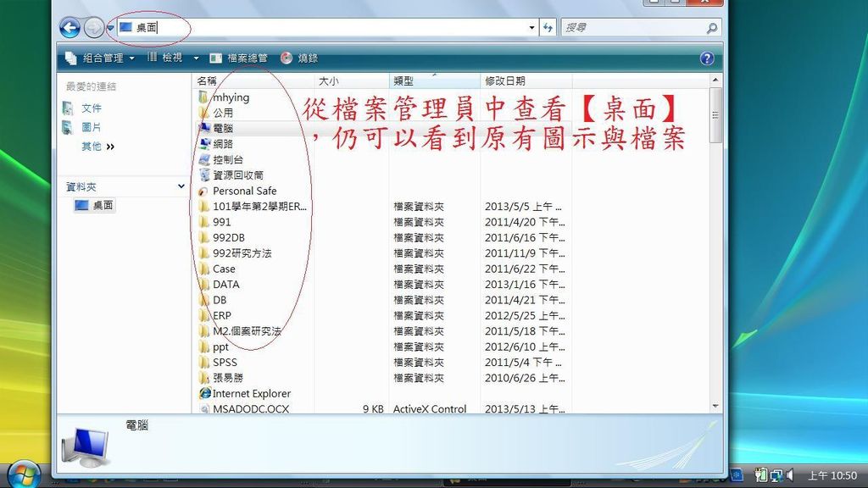Screen dimensions: 868x488
Task: Click the 2013/5/5 modified date cell
Action: tap(524, 207)
